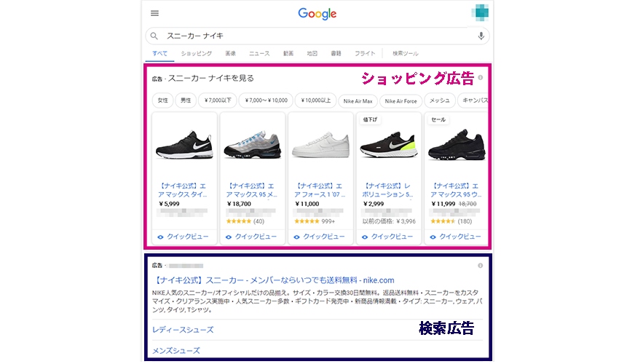Click the ¥5,999 price text

pyautogui.click(x=169, y=204)
